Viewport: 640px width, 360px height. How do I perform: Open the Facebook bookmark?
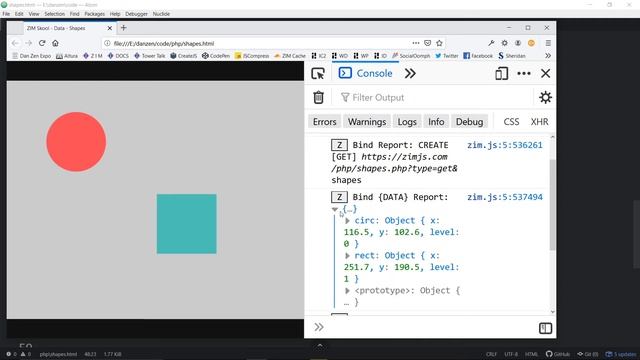(478, 56)
